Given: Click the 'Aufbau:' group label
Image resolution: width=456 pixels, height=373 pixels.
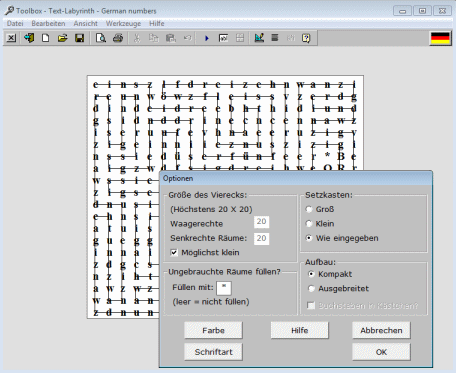Looking at the screenshot, I should tap(320, 262).
